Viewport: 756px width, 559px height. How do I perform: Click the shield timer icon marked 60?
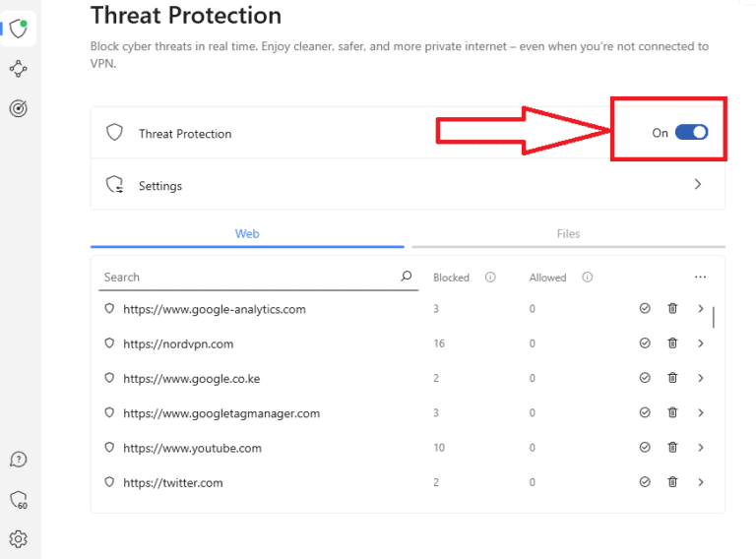18,501
